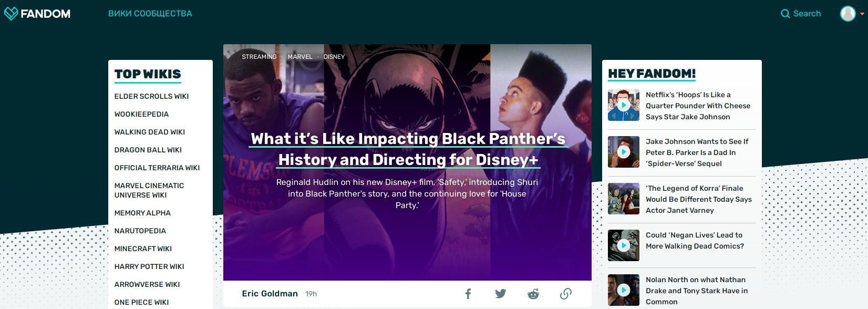Open 'Legend of Korra' finale story
Screen dimensions: 868x309
(698, 199)
